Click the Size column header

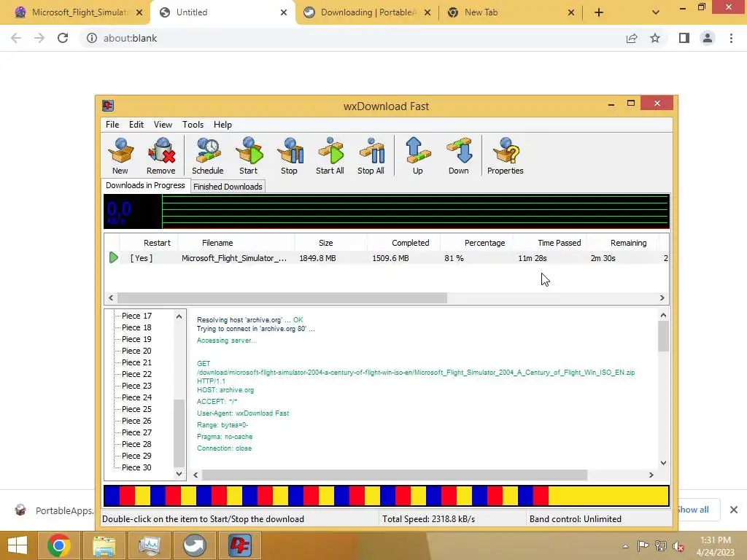330,243
